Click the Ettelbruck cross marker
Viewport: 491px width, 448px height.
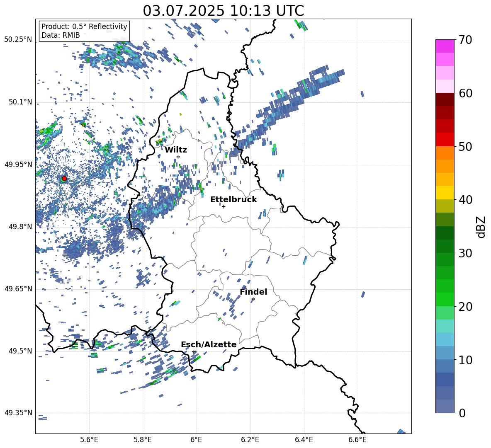coord(224,206)
